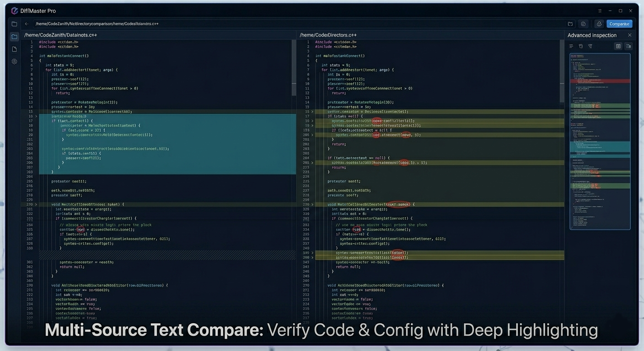The height and width of the screenshot is (351, 644).
Task: Click the circular copy icon near Comparise
Action: tap(583, 24)
